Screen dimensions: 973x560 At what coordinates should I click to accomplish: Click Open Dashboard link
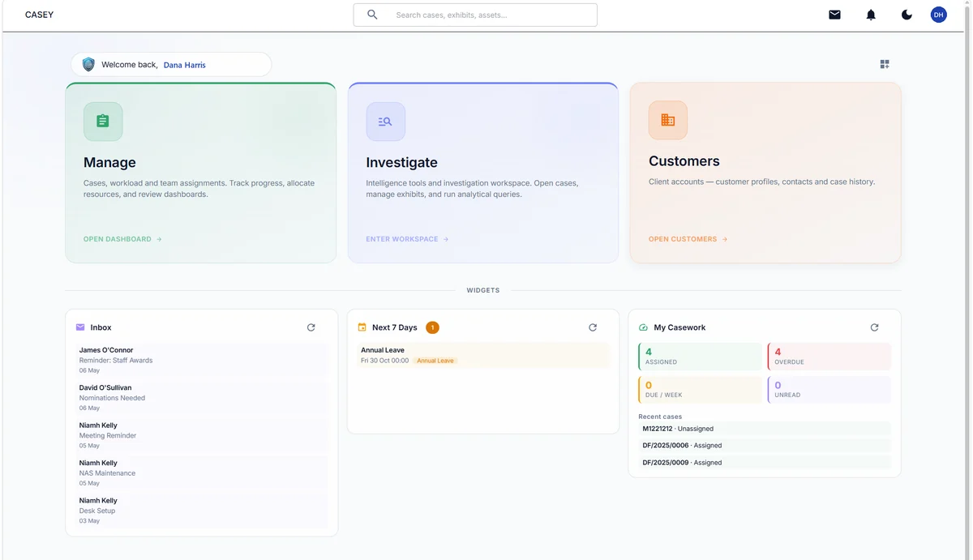pyautogui.click(x=122, y=239)
